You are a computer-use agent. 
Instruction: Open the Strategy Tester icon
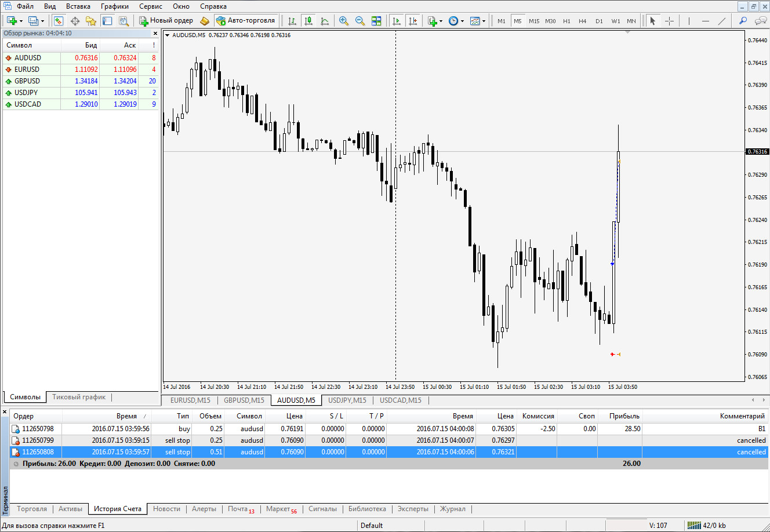pos(124,21)
